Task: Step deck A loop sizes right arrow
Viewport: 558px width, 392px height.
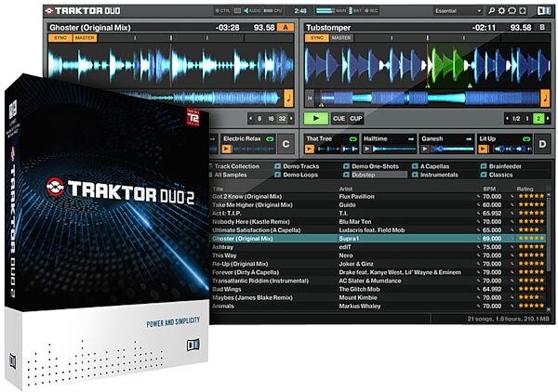Action: [291, 118]
